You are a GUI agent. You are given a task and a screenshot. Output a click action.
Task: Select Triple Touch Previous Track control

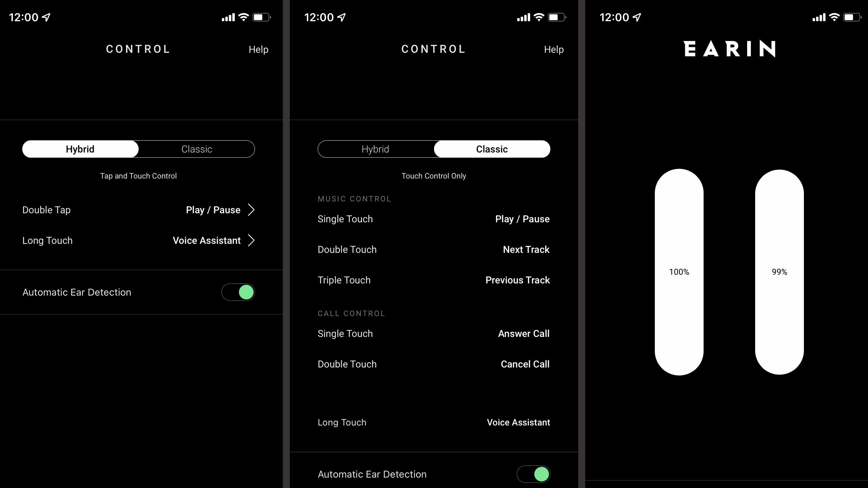pyautogui.click(x=433, y=280)
